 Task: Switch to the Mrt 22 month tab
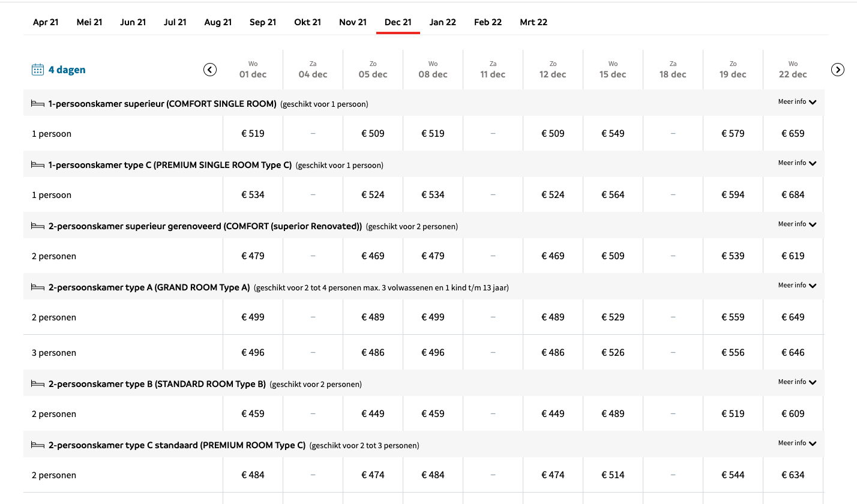pyautogui.click(x=534, y=22)
